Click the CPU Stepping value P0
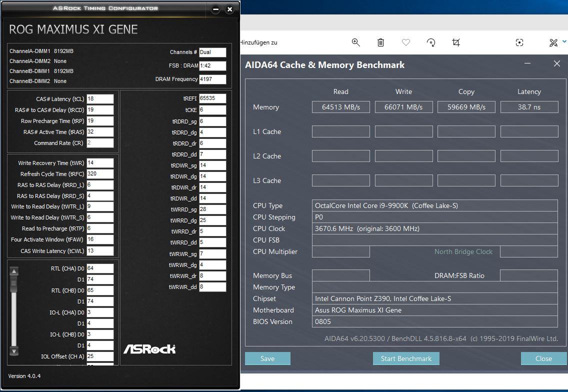The height and width of the screenshot is (392, 568). click(434, 217)
